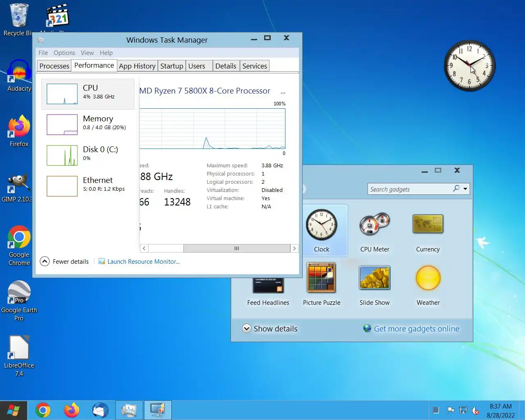Viewport: 525px width, 420px height.
Task: Select Disk 0 (C:) in sidebar
Action: click(88, 155)
